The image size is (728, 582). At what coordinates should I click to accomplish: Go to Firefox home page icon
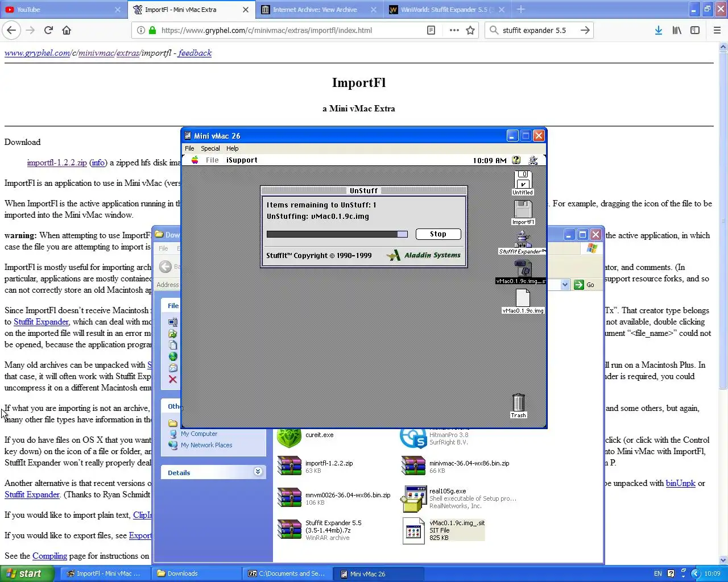pyautogui.click(x=67, y=30)
